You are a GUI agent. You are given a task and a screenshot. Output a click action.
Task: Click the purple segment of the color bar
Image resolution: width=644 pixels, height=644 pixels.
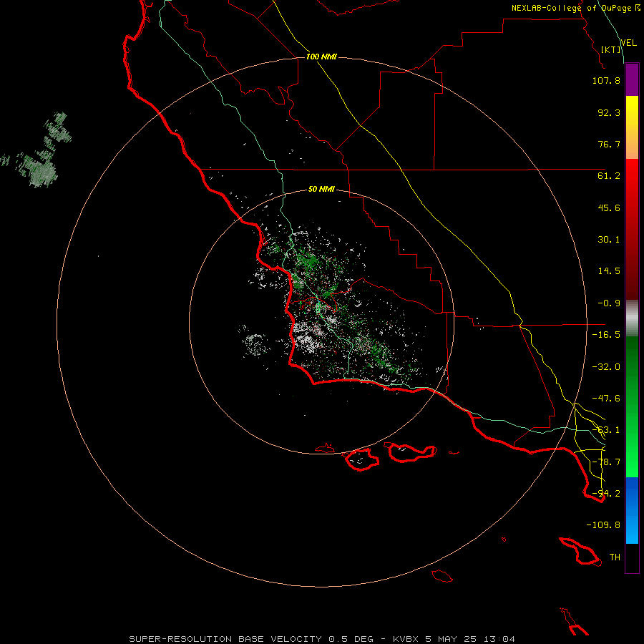point(632,80)
